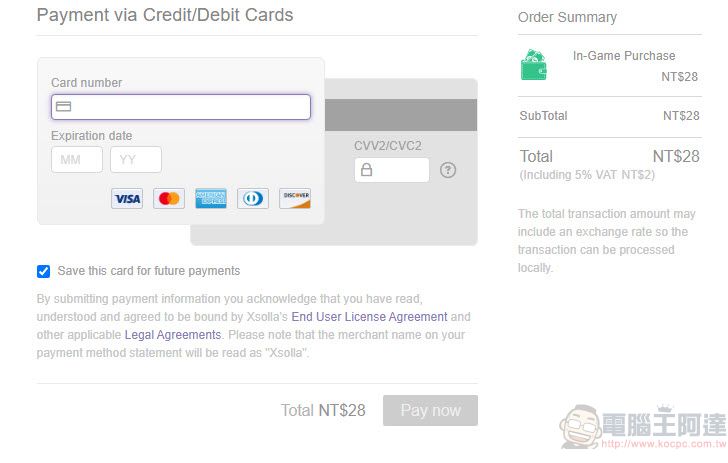Click the Pay now button
728x463 pixels.
click(x=430, y=411)
